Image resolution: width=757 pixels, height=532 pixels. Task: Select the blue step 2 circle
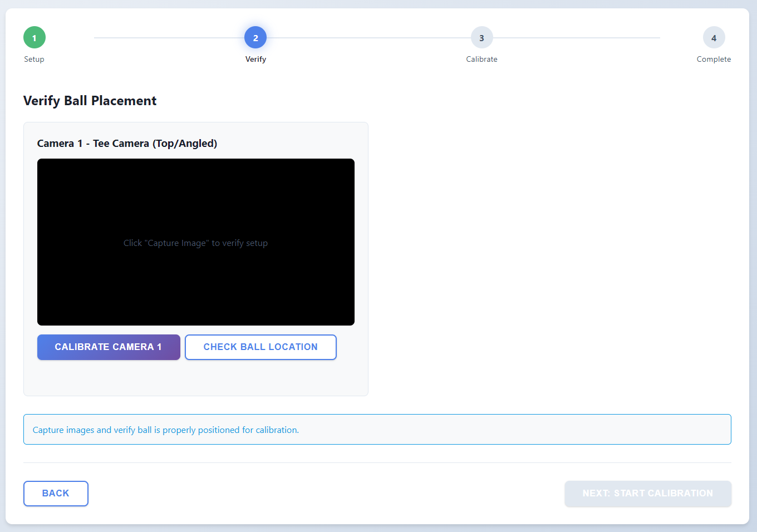tap(255, 38)
